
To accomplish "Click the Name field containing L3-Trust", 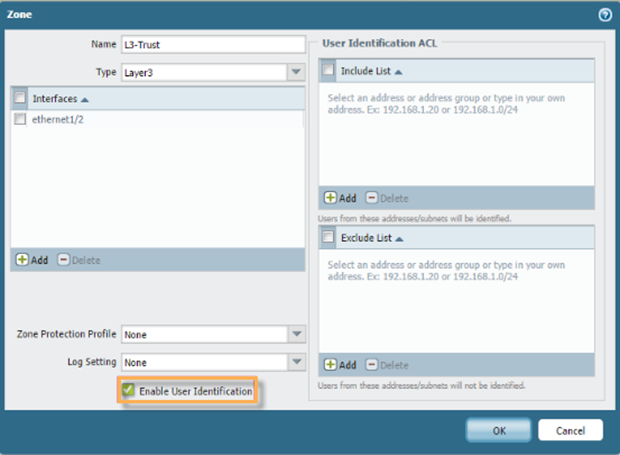I will [213, 45].
